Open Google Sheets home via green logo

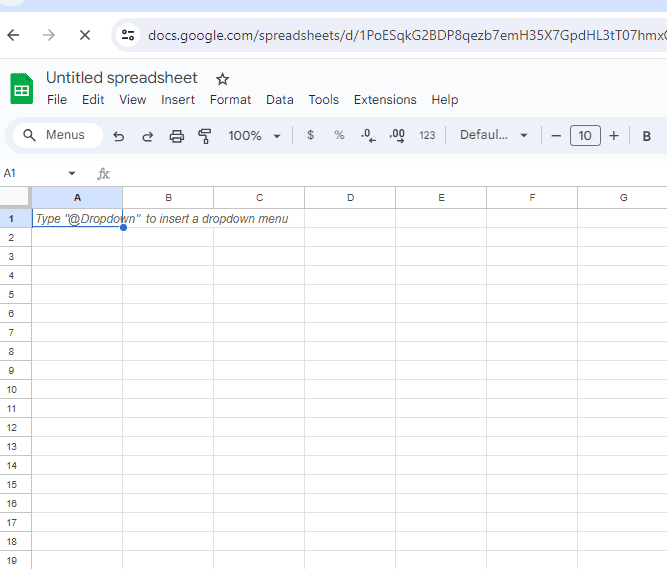pyautogui.click(x=21, y=88)
